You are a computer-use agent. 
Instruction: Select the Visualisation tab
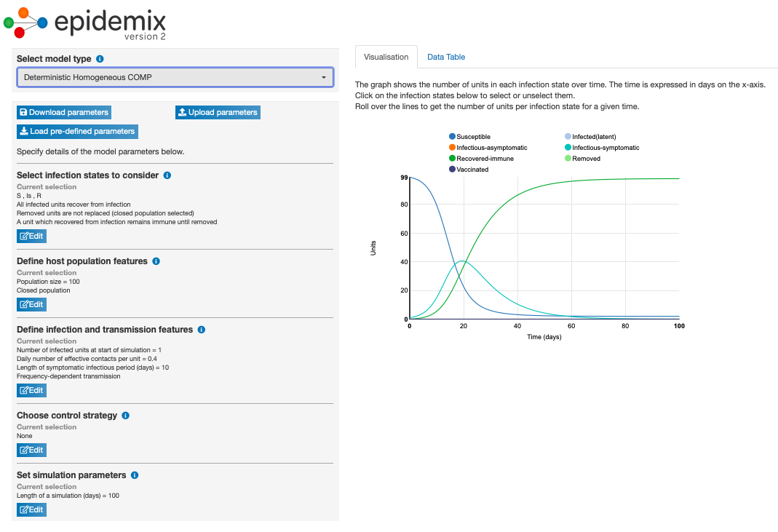386,57
